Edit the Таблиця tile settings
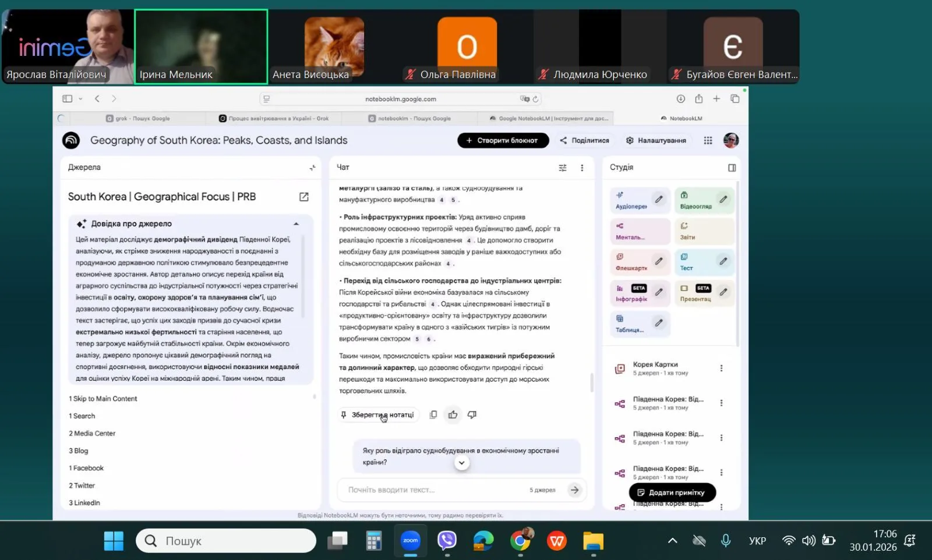Viewport: 932px width, 560px height. tap(659, 322)
